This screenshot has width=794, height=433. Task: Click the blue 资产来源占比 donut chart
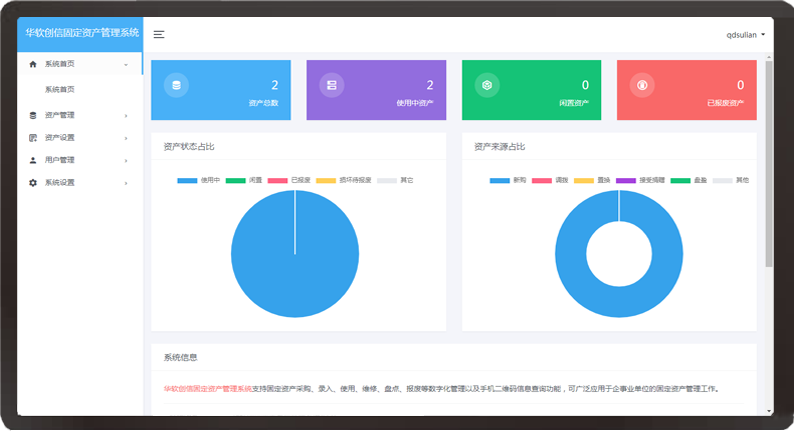tap(570, 253)
